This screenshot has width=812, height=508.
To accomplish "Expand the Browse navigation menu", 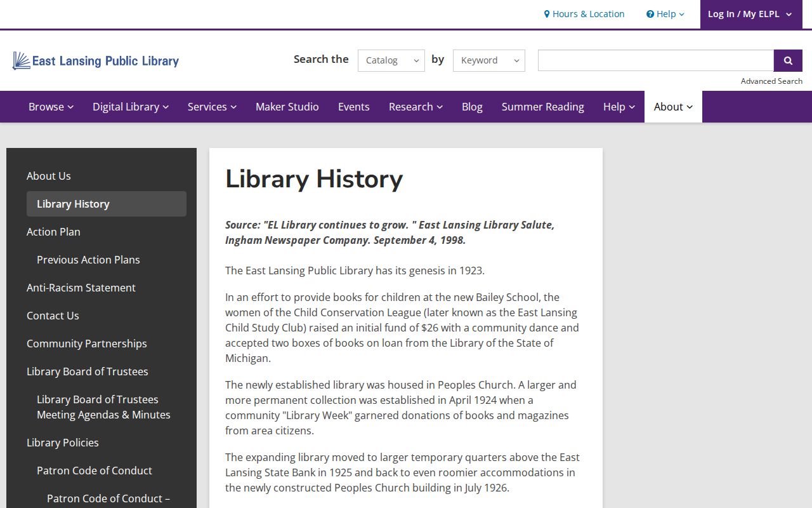I will tap(51, 107).
